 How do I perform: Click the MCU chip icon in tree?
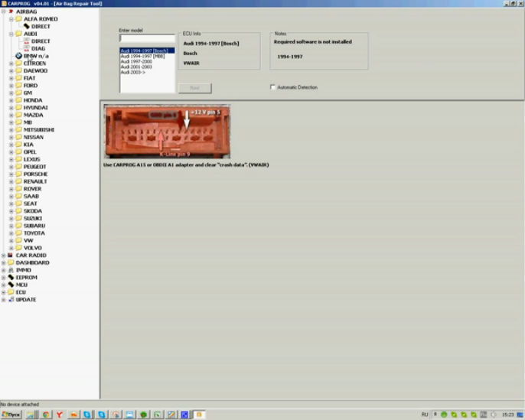click(x=11, y=285)
